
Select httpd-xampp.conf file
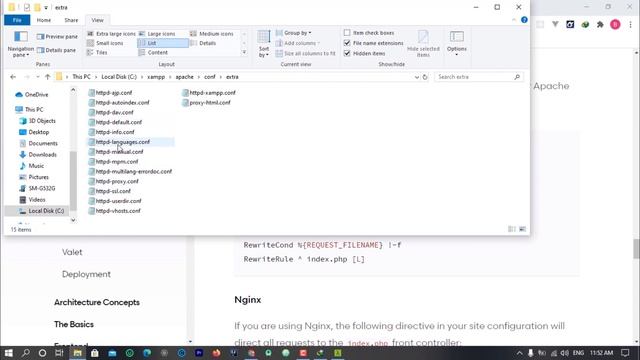coord(209,93)
